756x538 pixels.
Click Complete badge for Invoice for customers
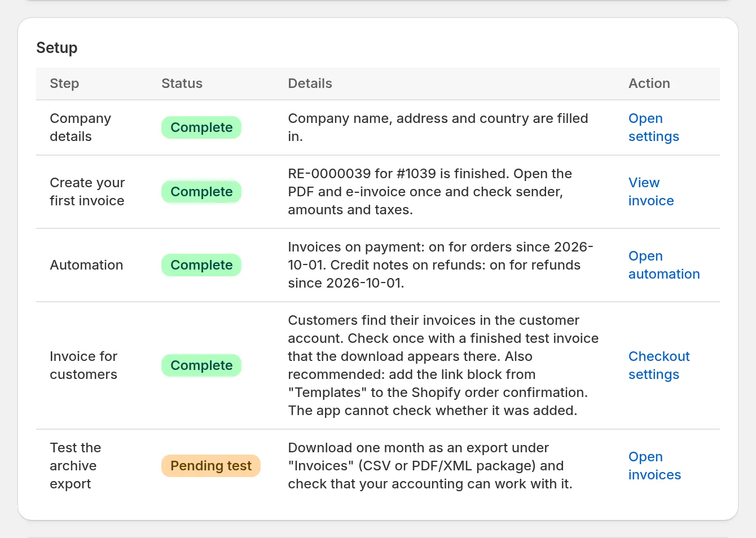tap(201, 365)
